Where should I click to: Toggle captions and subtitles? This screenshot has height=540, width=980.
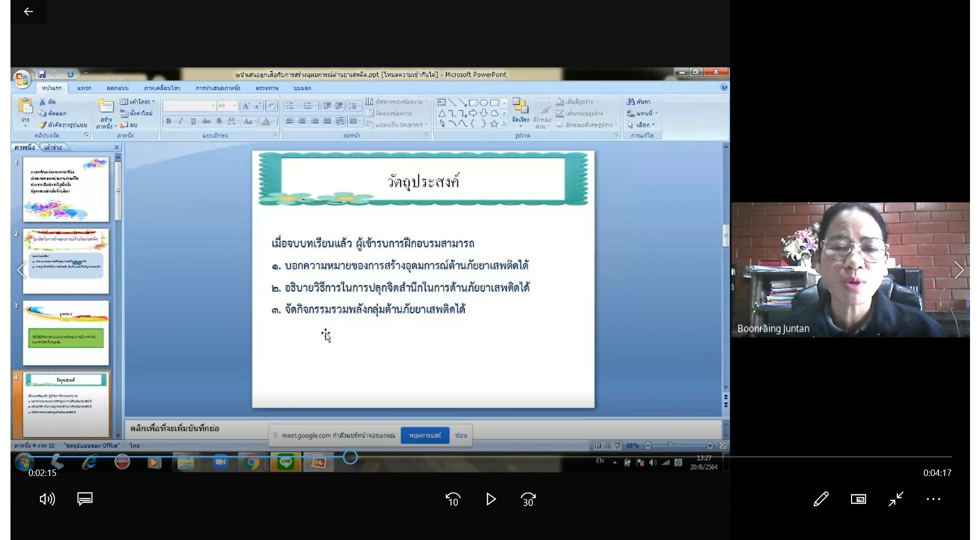point(85,498)
